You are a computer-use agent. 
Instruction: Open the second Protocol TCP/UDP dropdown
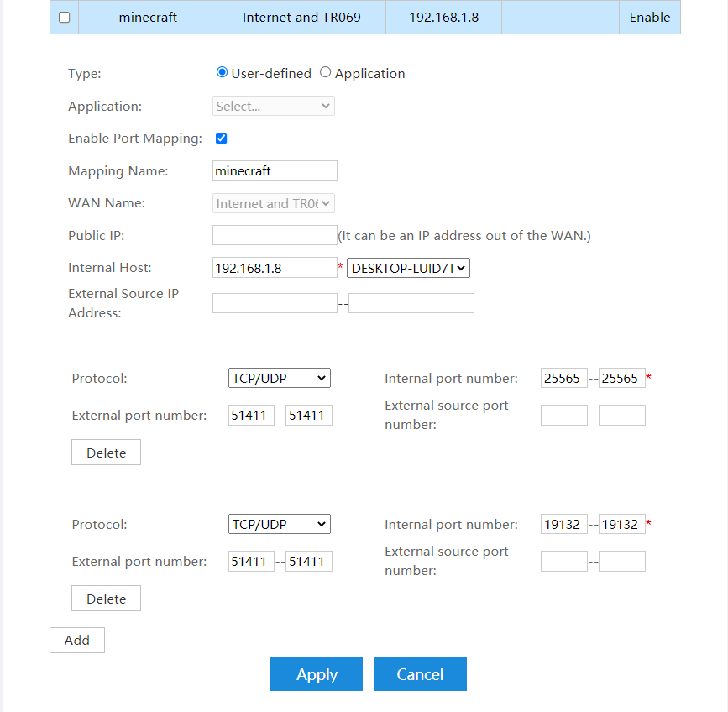[280, 525]
